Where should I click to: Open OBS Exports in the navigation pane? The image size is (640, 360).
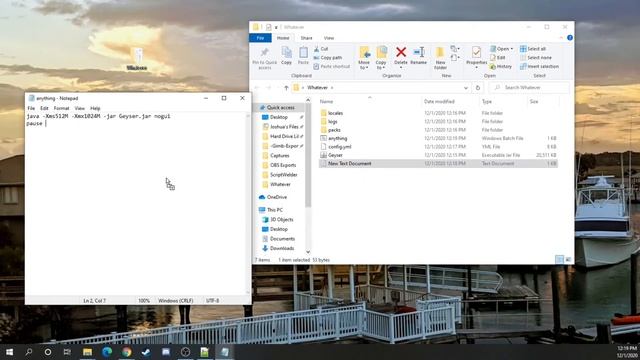click(282, 165)
